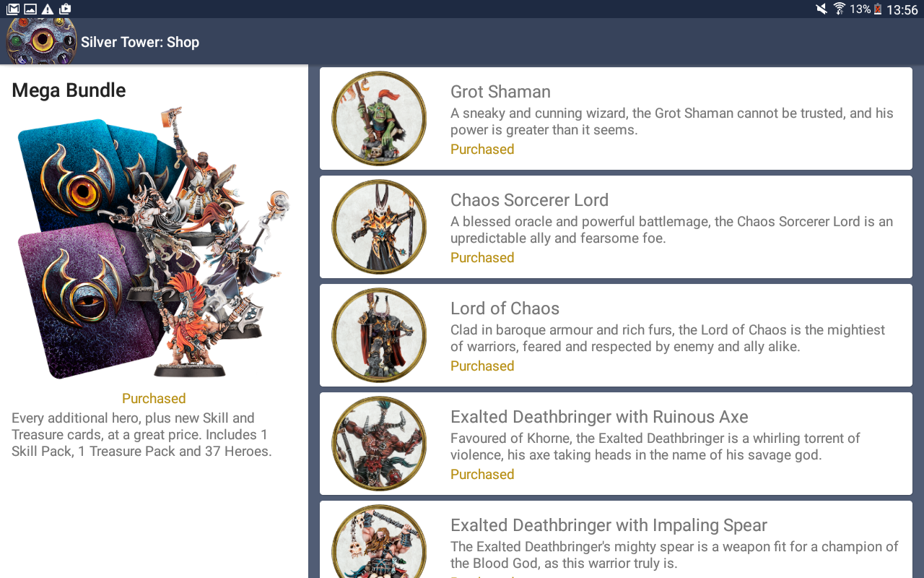Open the Chaos Sorcerer Lord portrait
Viewport: 924px width, 578px height.
(379, 227)
